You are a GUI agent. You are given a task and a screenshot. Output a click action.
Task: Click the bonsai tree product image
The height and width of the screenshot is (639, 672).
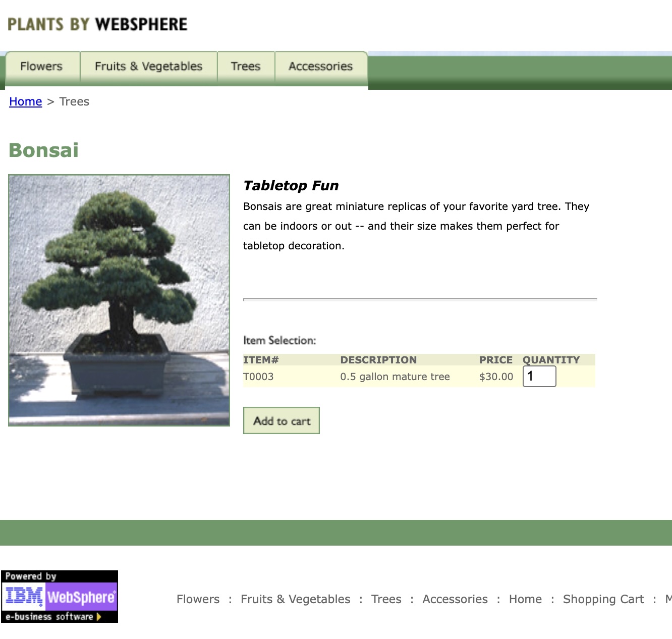coord(119,300)
